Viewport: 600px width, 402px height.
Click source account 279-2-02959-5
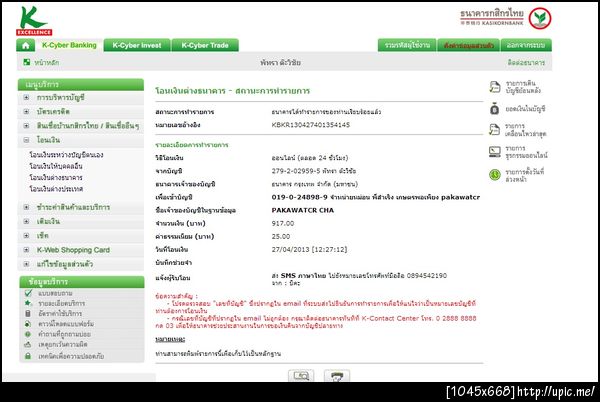pyautogui.click(x=296, y=171)
